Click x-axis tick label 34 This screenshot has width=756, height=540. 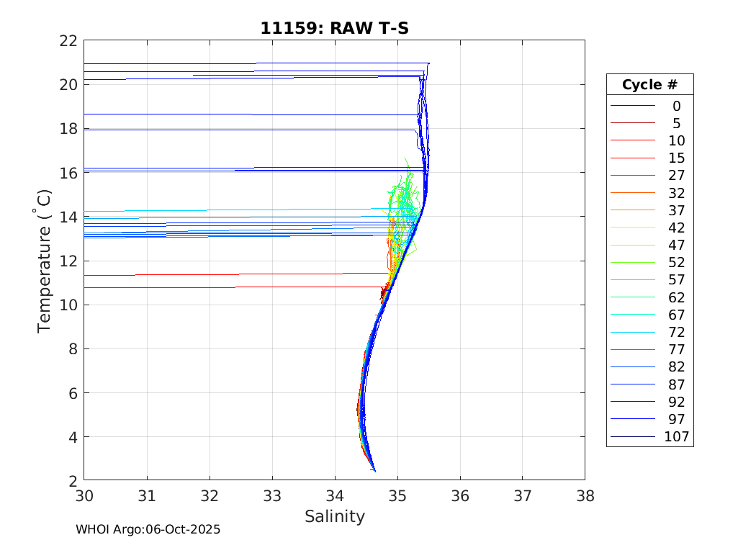point(335,495)
